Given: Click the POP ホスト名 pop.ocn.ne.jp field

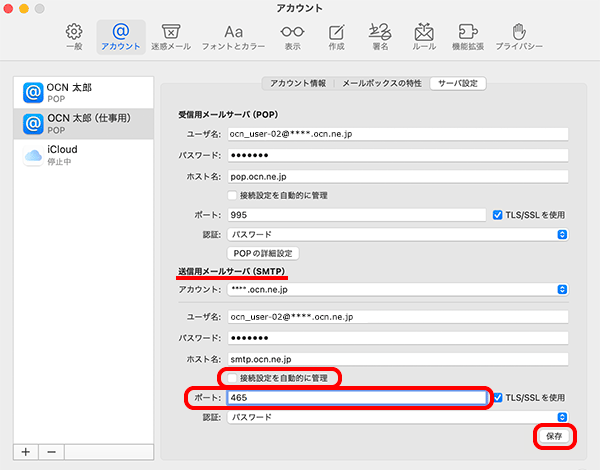Looking at the screenshot, I should point(398,176).
